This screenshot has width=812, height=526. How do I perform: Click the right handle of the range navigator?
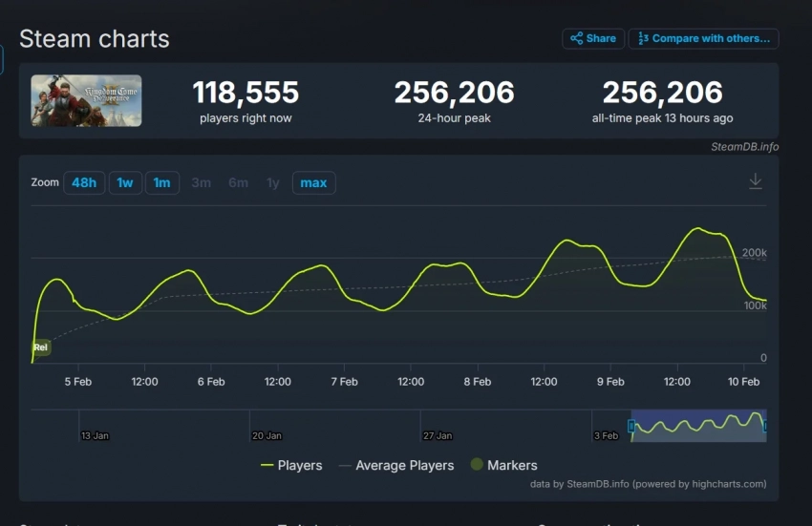tap(764, 425)
